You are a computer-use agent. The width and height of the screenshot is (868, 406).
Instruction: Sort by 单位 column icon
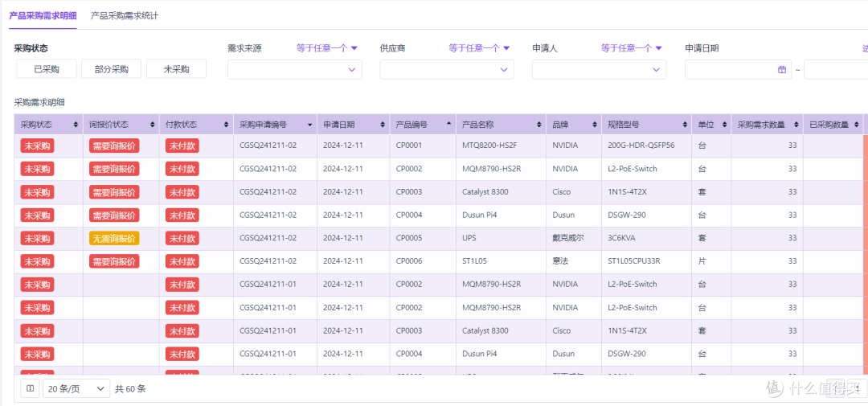click(x=725, y=125)
